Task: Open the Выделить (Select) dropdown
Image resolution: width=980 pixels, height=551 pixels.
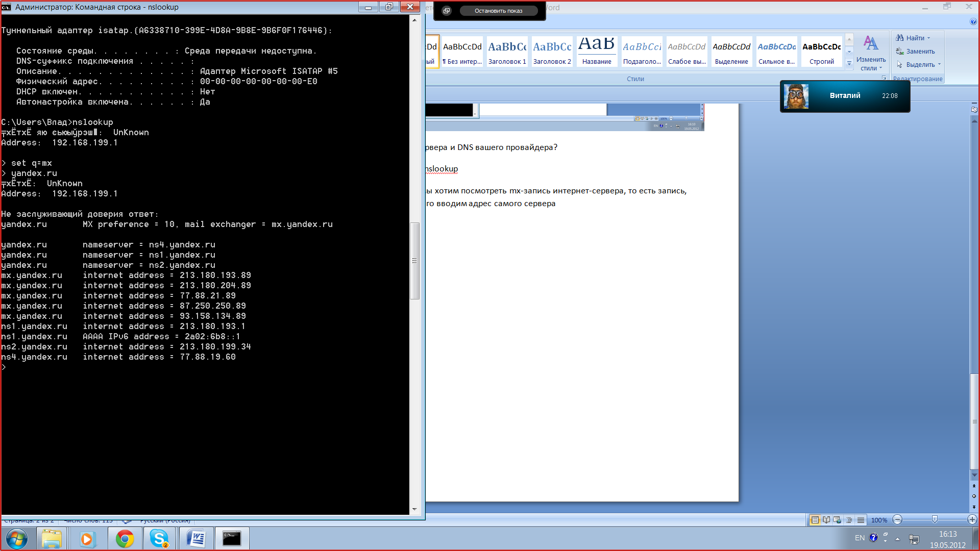Action: tap(918, 64)
